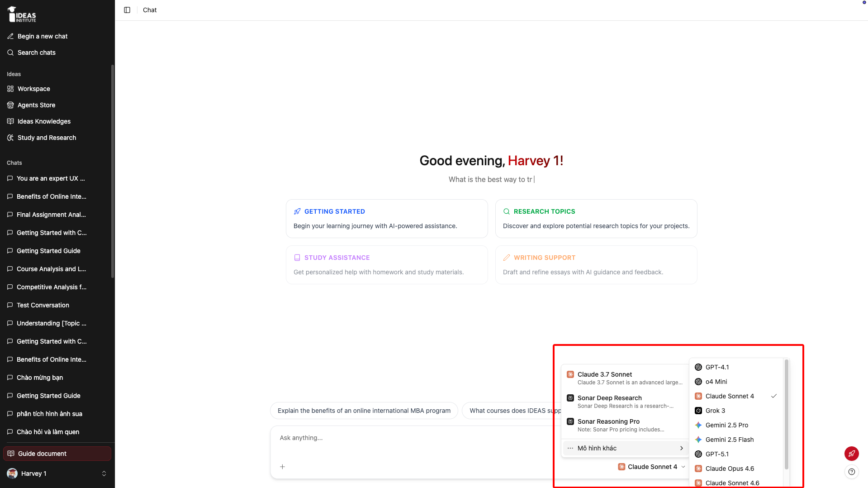Click the plus attachment icon
The height and width of the screenshot is (488, 868).
point(282,467)
